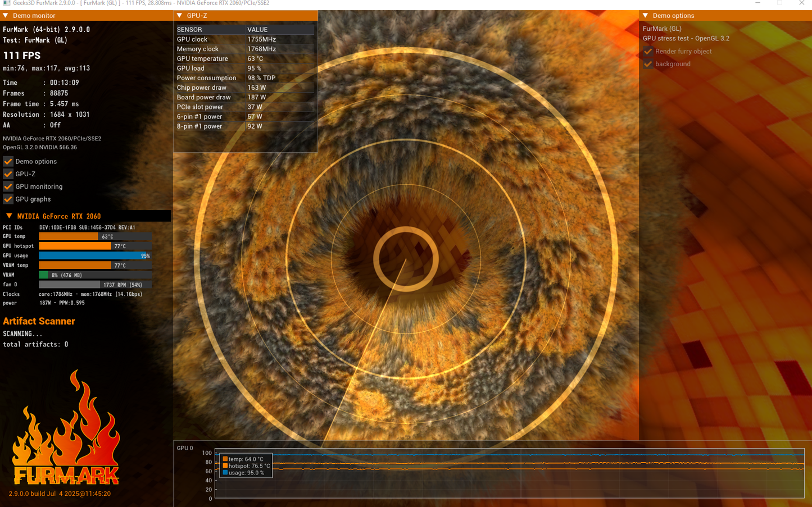This screenshot has height=507, width=812.
Task: Uncheck the Demo options checkbox in Demo monitor
Action: pos(8,161)
